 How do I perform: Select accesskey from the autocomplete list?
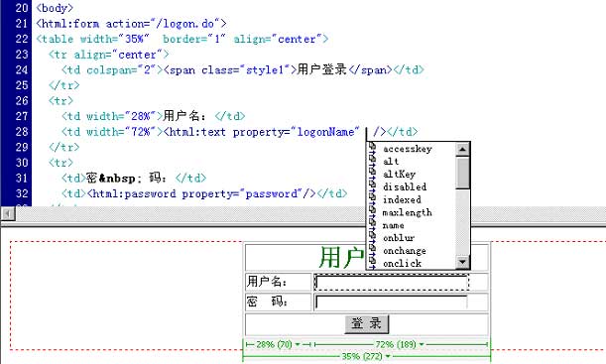click(408, 149)
